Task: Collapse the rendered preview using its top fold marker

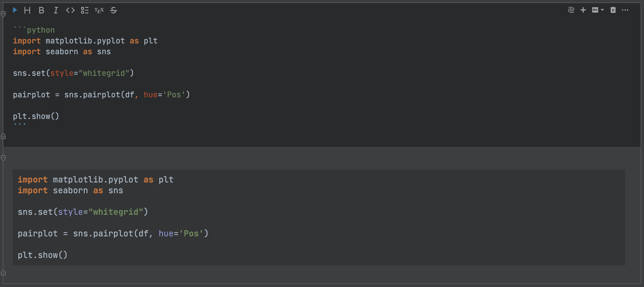Action: tap(4, 158)
